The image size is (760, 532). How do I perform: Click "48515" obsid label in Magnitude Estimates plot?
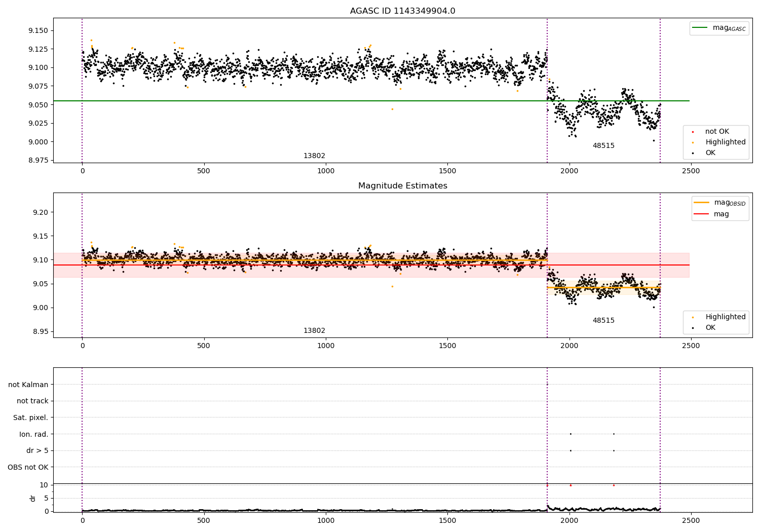pyautogui.click(x=603, y=321)
